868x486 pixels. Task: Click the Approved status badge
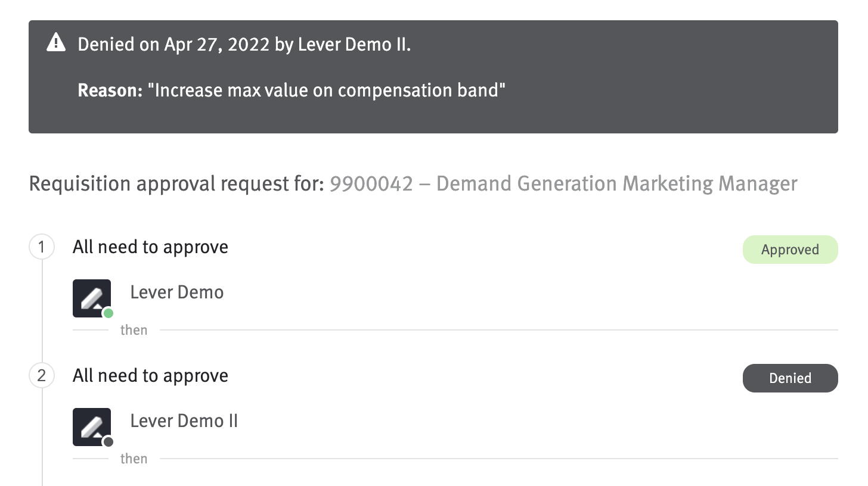click(790, 250)
